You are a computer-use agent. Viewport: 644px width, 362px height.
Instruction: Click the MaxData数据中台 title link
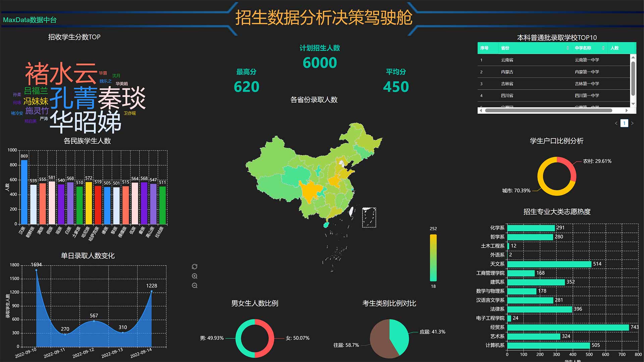30,20
